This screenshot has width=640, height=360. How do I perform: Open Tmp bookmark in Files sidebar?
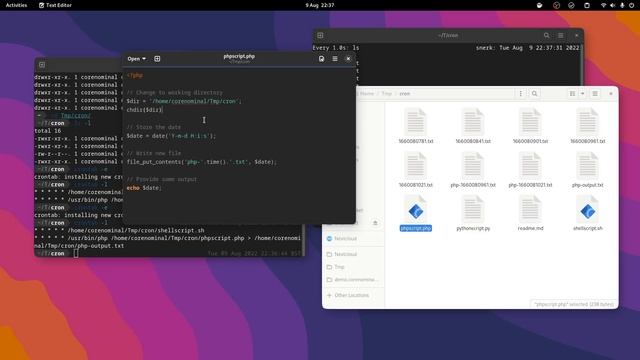coord(354,267)
